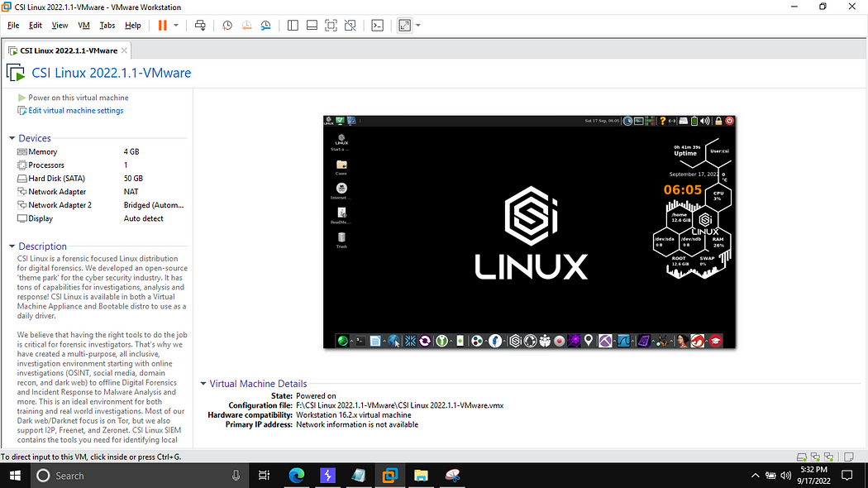The image size is (868, 488).
Task: Open the Help menu
Action: coord(133,26)
